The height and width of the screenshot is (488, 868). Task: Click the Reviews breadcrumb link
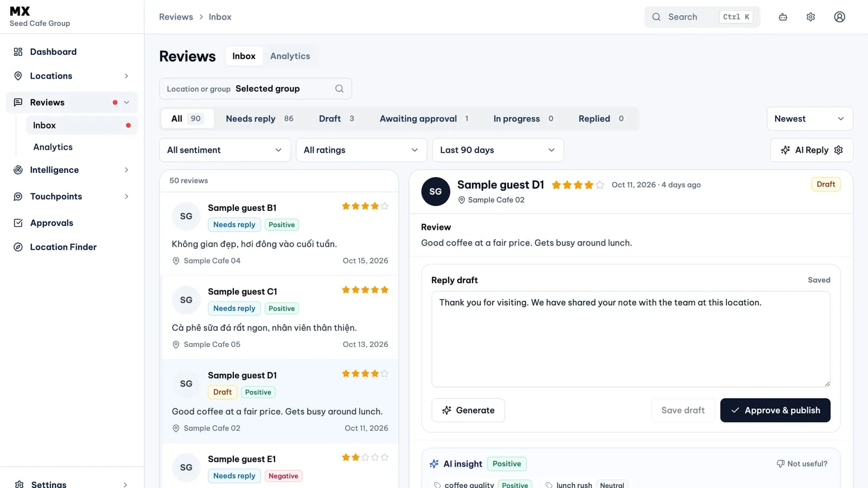coord(176,17)
